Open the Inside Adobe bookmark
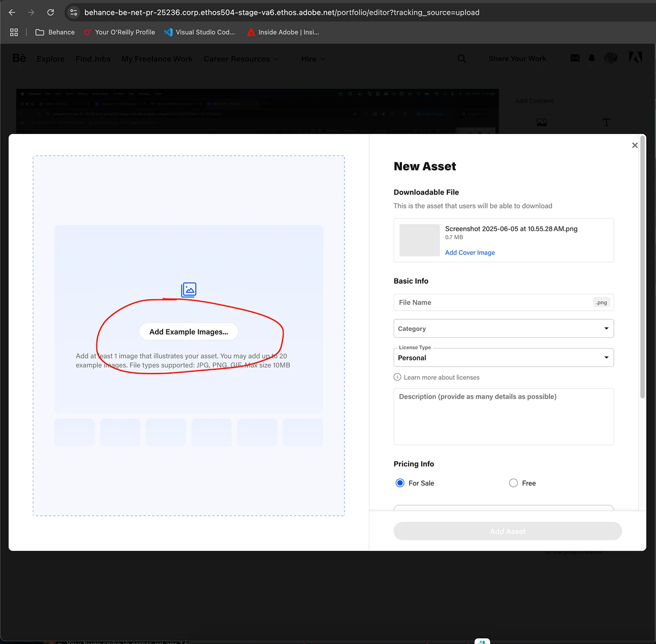This screenshot has width=656, height=644. (x=283, y=32)
